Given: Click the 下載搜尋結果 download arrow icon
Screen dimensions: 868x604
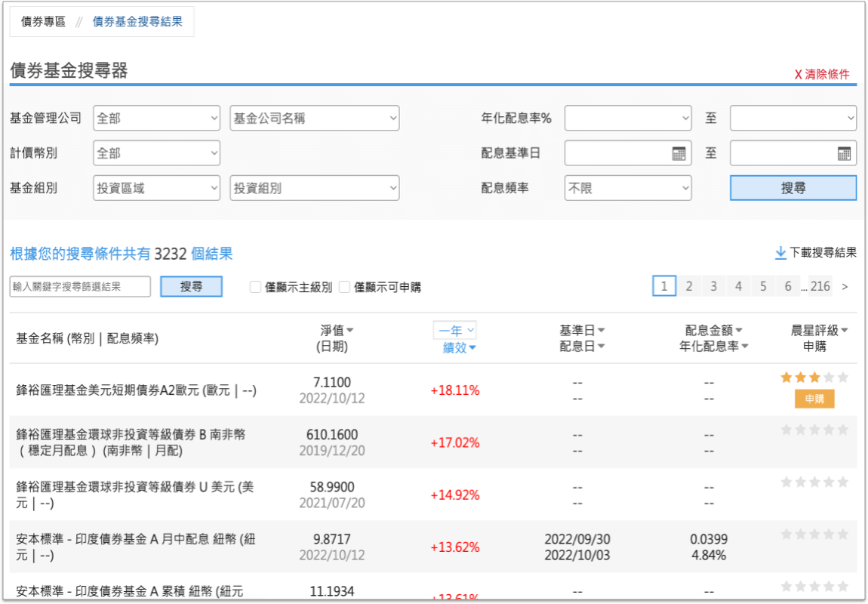Looking at the screenshot, I should [780, 253].
